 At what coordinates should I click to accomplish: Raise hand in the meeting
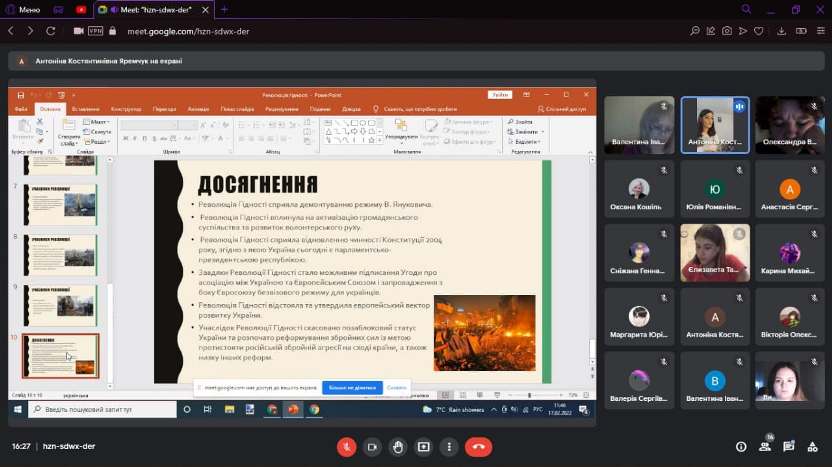399,447
